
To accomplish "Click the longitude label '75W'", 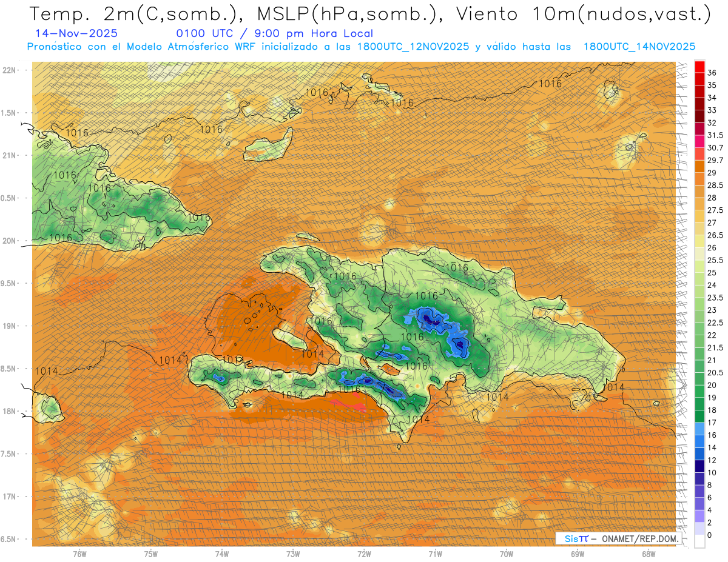I will point(151,554).
